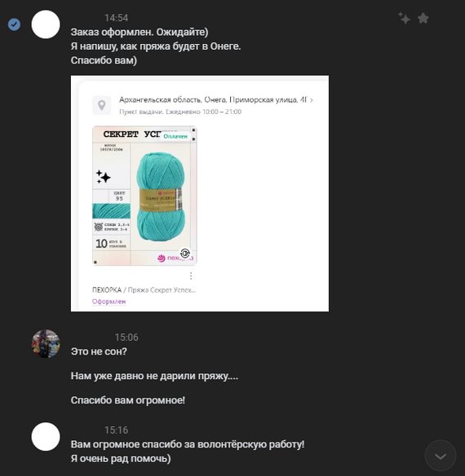Click the black sparkles on yarn card

104,177
